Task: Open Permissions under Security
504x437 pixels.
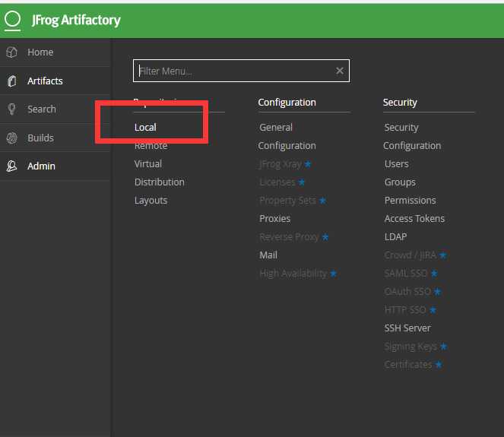Action: click(410, 201)
